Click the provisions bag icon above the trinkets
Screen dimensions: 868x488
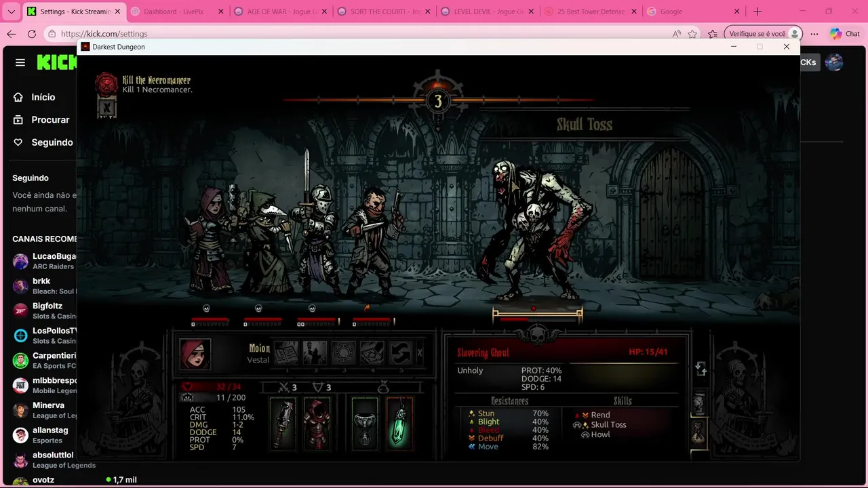tap(383, 388)
